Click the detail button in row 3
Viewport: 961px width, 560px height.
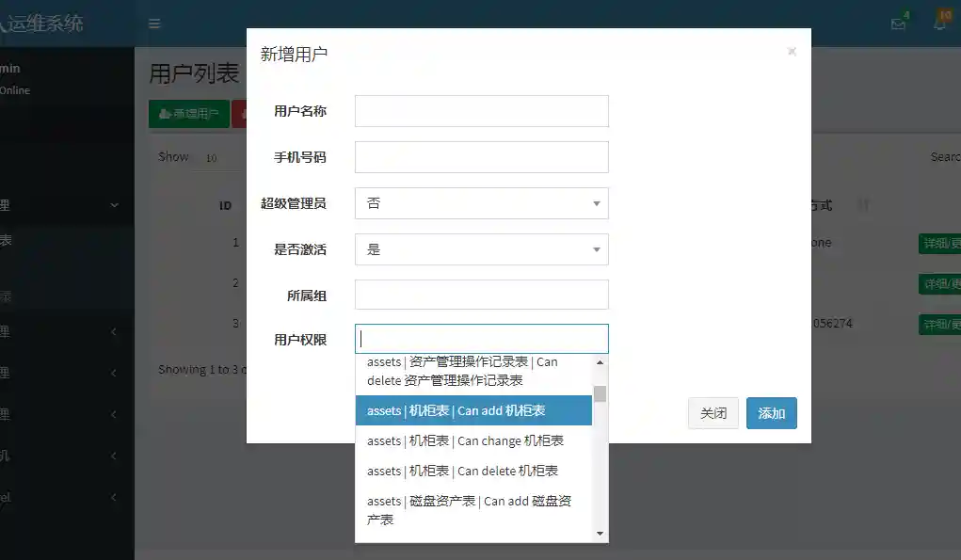[939, 324]
